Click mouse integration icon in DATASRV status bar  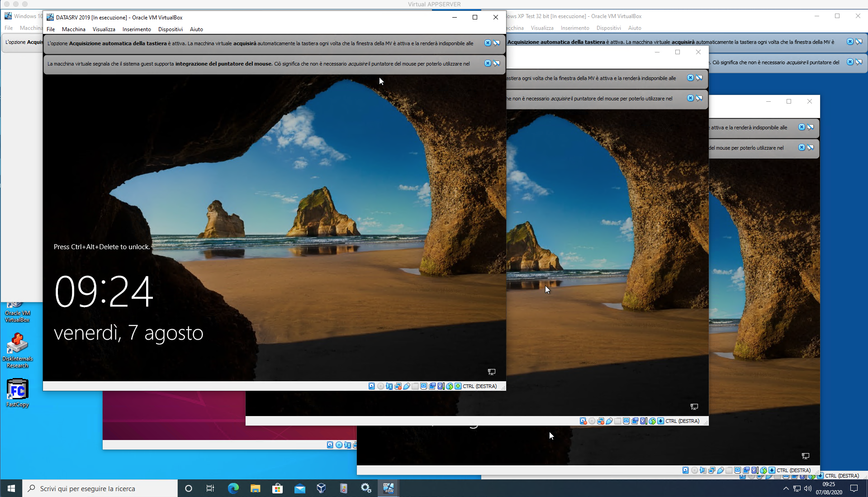tap(450, 386)
